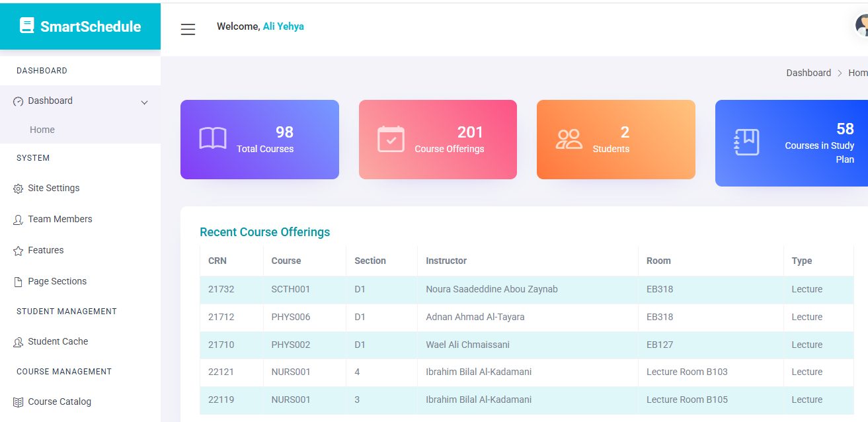
Task: Click the user avatar in header
Action: click(x=862, y=26)
